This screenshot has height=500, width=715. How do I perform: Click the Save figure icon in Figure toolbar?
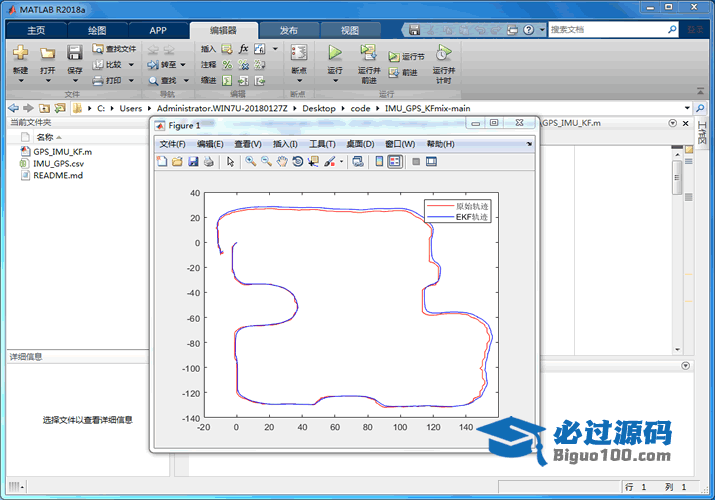tap(193, 161)
